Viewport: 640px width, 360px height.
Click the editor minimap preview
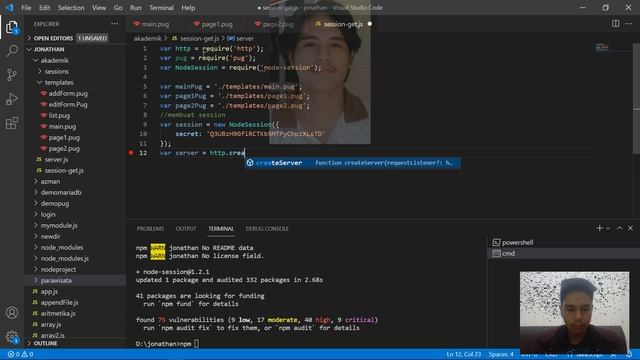602,48
